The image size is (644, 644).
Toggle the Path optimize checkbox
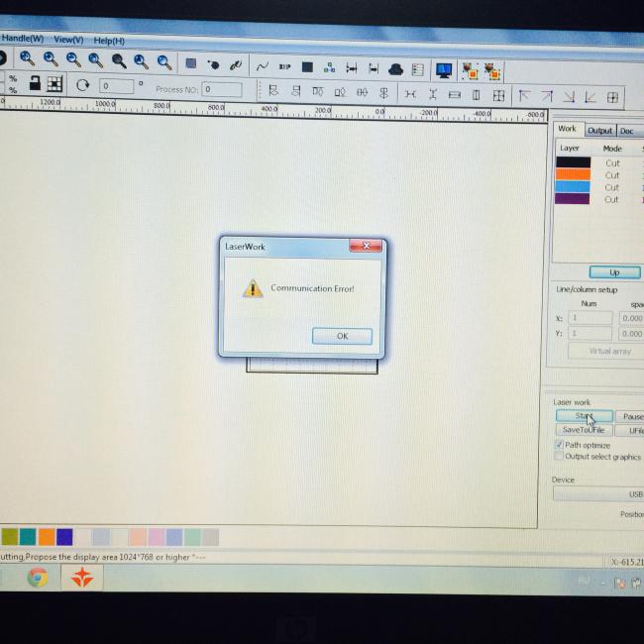[559, 445]
